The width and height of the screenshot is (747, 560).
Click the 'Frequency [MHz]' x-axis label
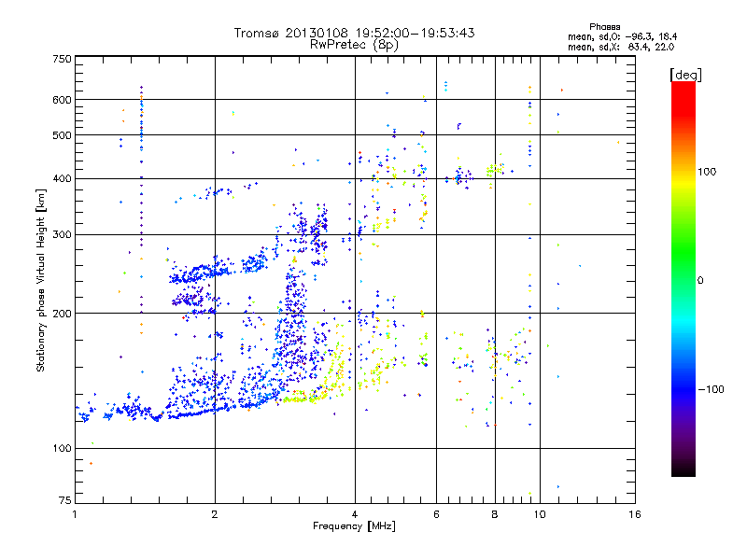(x=354, y=526)
